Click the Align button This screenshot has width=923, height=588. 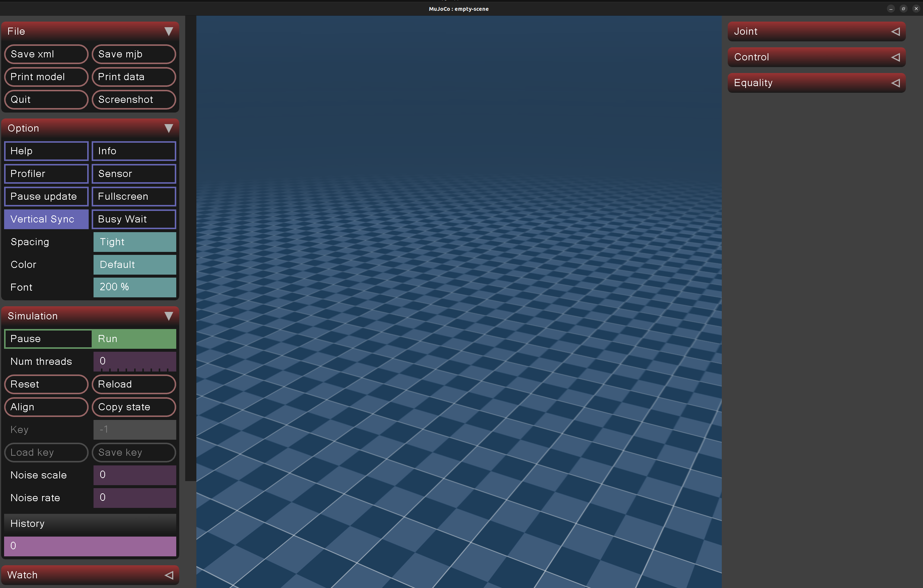(46, 407)
